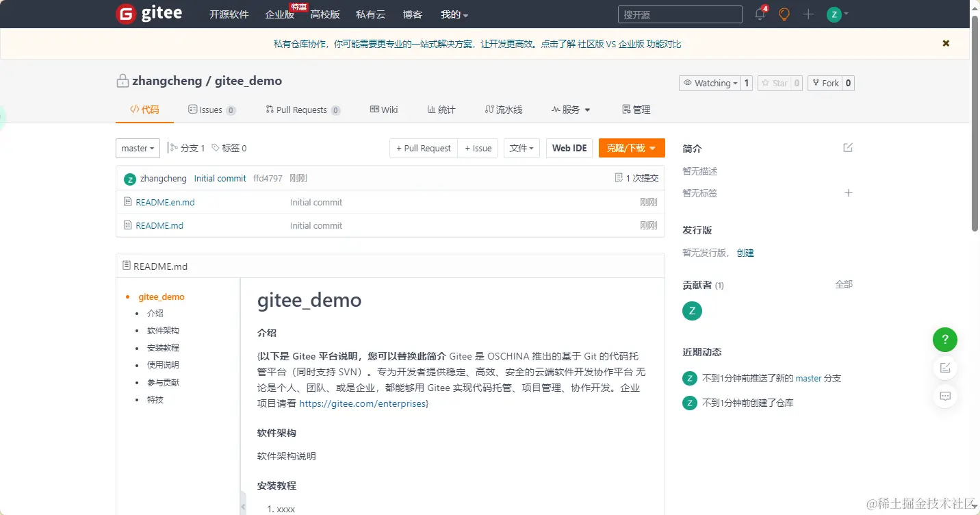Open the 文件 dropdown

(x=521, y=148)
